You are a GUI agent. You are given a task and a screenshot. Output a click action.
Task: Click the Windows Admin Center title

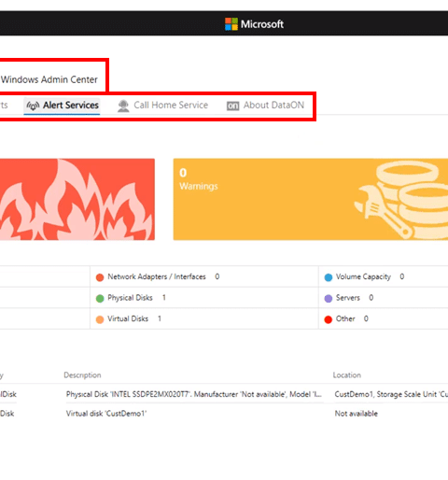click(49, 79)
